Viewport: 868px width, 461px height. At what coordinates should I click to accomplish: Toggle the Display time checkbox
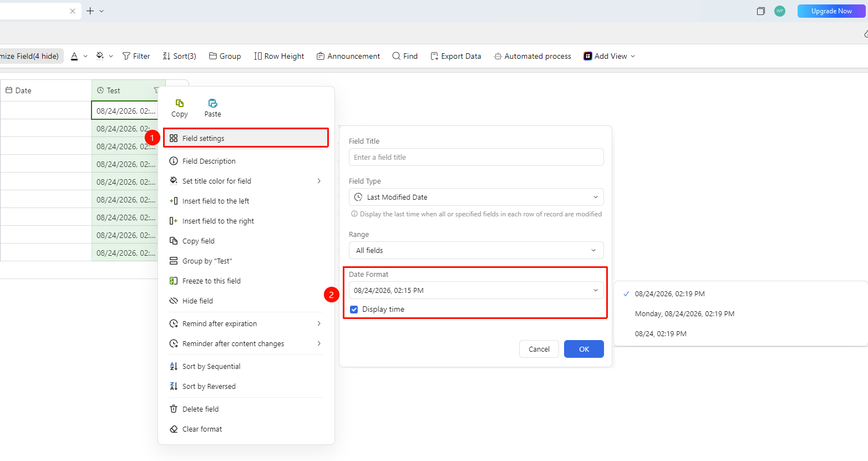(x=354, y=310)
